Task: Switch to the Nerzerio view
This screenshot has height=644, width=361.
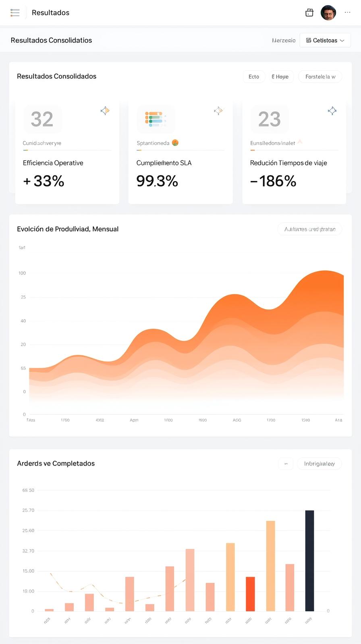Action: (x=284, y=40)
